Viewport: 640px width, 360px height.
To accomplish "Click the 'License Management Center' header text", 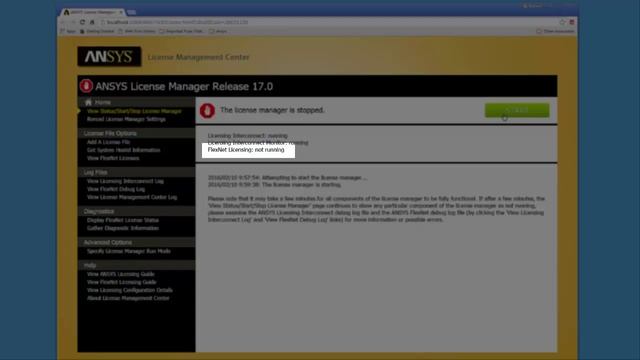I will coord(198,57).
